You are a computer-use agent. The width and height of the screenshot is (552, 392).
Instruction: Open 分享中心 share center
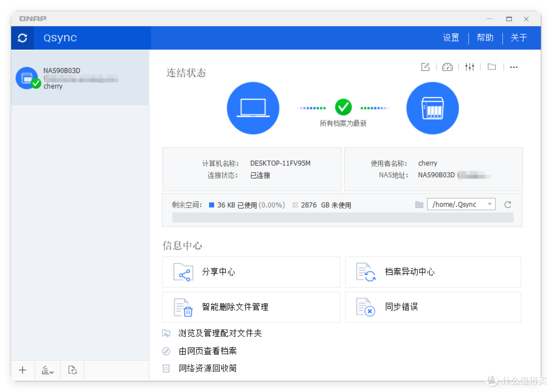[x=251, y=272]
